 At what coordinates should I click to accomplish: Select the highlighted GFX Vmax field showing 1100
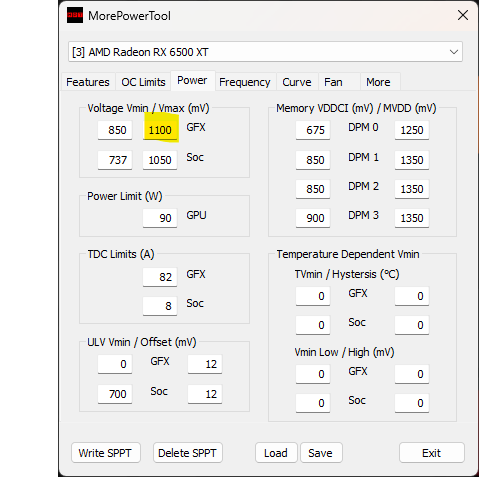(160, 130)
